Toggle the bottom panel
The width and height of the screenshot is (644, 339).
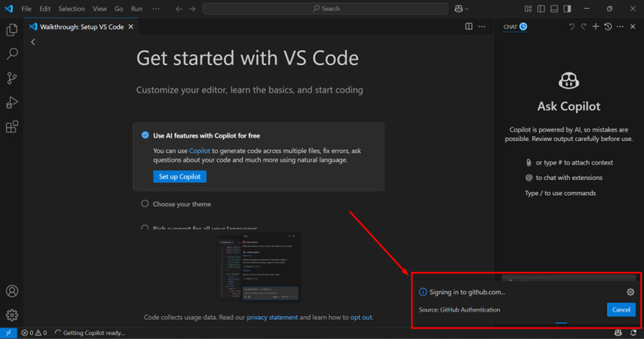[x=554, y=9]
